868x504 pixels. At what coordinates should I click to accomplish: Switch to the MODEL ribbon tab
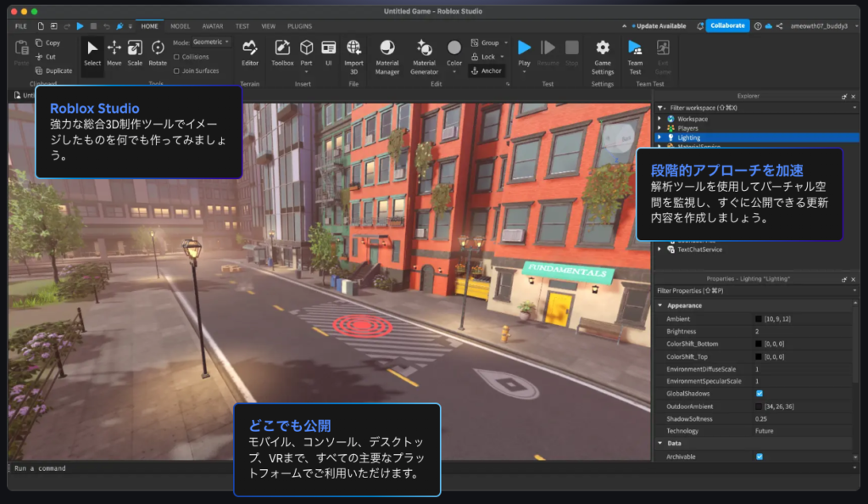180,26
